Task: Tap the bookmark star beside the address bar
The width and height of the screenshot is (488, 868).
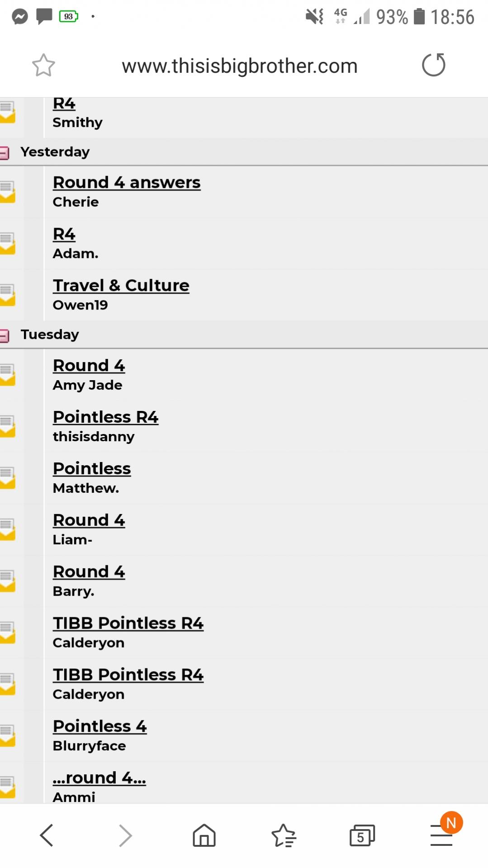Action: (x=43, y=65)
